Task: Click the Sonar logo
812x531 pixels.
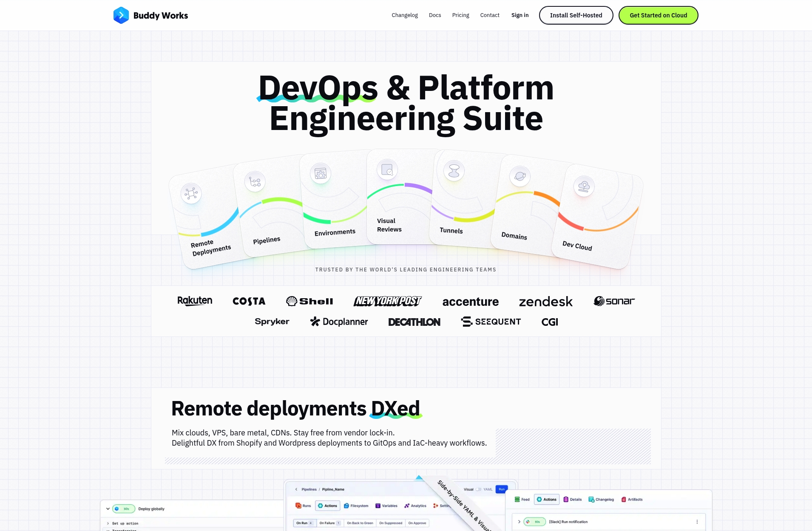Action: click(614, 301)
